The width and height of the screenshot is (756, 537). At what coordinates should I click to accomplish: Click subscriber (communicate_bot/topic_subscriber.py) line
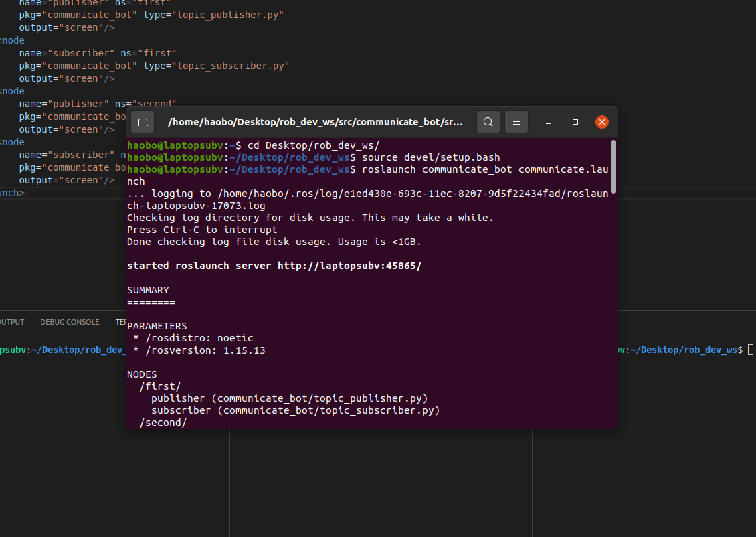[296, 410]
